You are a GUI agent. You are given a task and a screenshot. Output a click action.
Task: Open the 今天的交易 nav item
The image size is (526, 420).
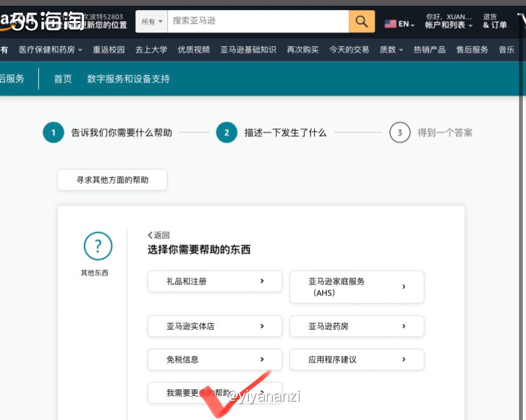pyautogui.click(x=349, y=50)
